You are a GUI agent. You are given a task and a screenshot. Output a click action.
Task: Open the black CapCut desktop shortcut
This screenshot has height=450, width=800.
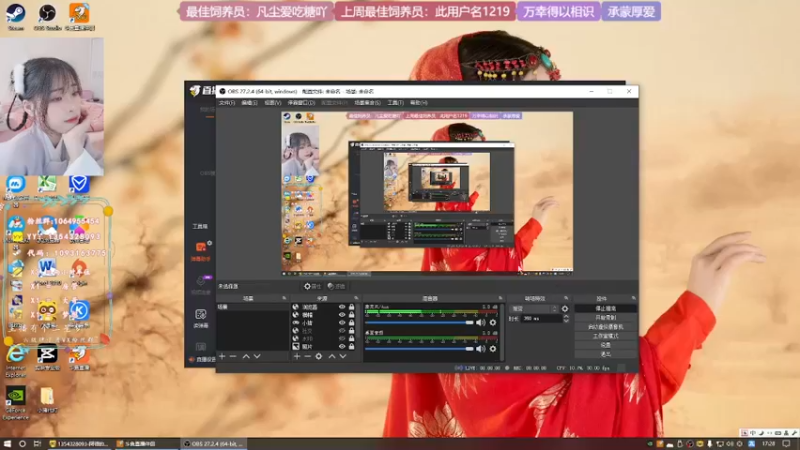47,356
